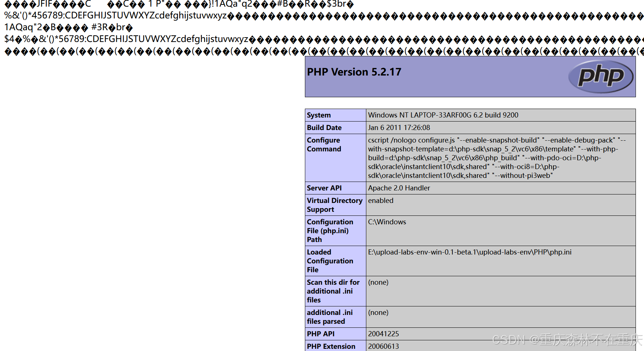The width and height of the screenshot is (644, 351).
Task: Click the 'Apache 2.0 Handler' value
Action: tap(399, 188)
